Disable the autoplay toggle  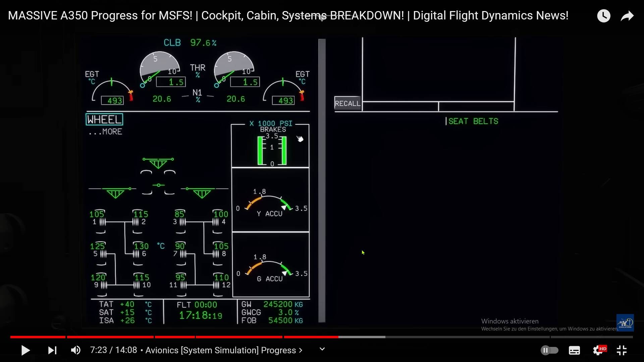tap(550, 350)
